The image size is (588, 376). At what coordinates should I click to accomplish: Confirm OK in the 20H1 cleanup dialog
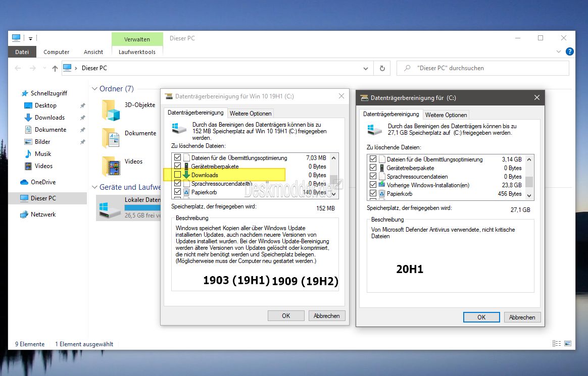pos(481,317)
